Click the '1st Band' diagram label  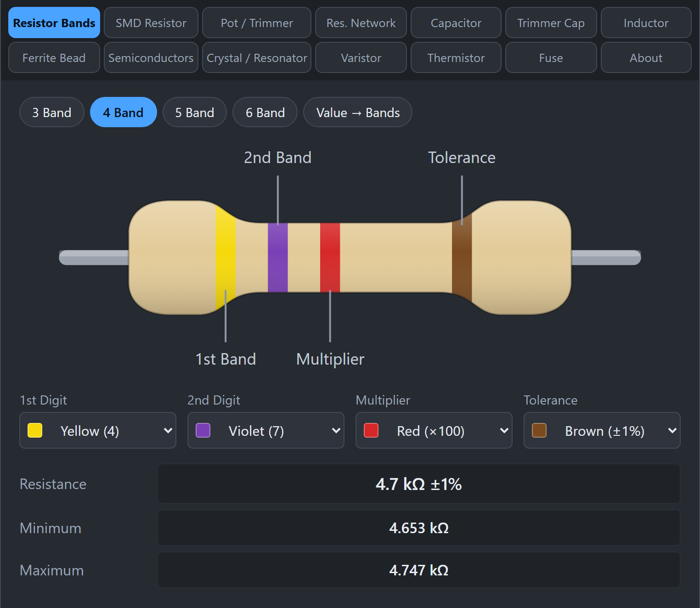pyautogui.click(x=226, y=359)
